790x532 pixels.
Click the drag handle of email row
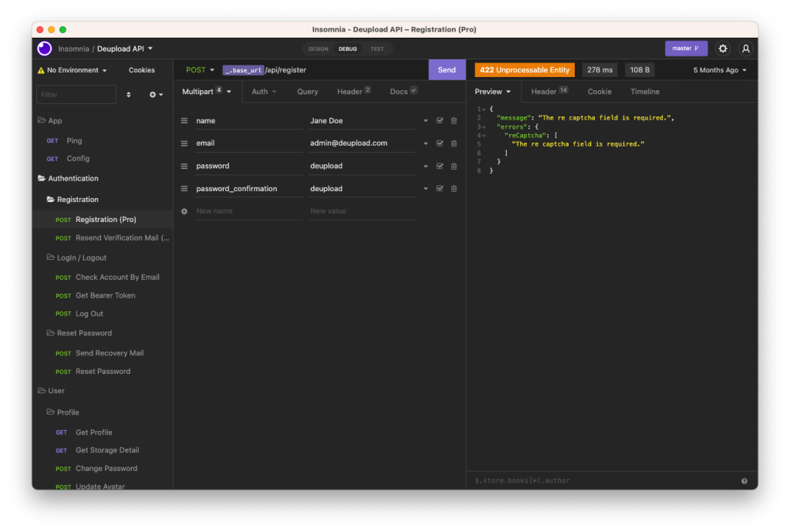point(184,143)
